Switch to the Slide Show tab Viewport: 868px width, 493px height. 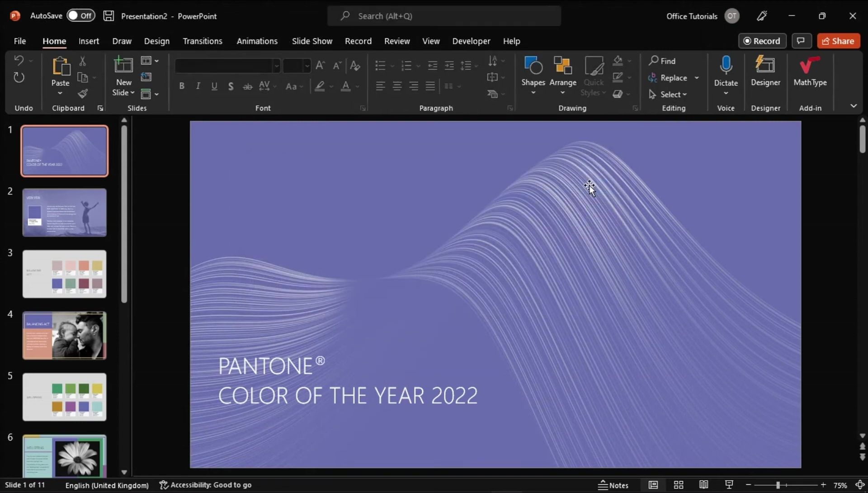coord(312,41)
